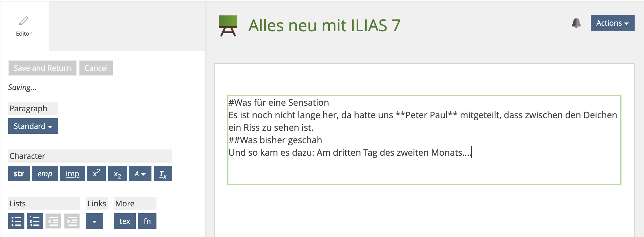Viewport: 644px width, 237px height.
Task: Click the Cancel button
Action: [x=96, y=68]
